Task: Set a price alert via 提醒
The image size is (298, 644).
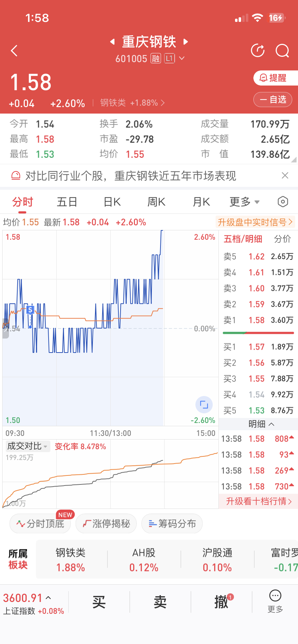Action: click(276, 78)
